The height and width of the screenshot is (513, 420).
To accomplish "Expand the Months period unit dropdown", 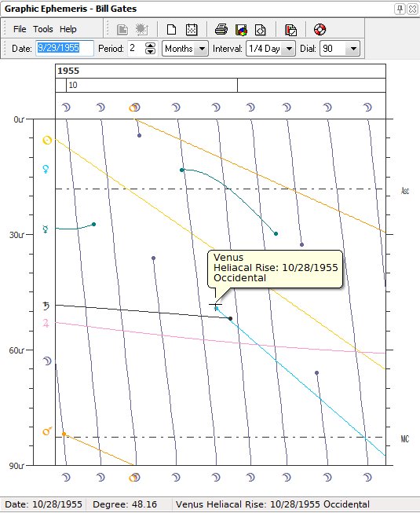I will click(202, 49).
